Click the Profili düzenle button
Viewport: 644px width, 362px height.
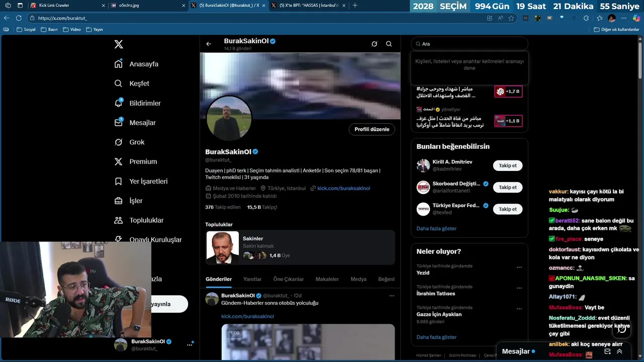[372, 129]
